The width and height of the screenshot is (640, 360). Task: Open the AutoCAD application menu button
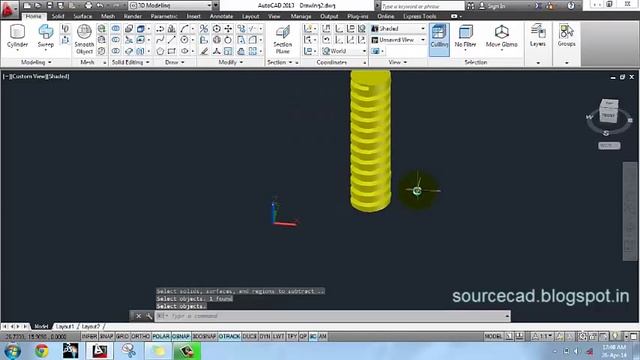pyautogui.click(x=9, y=9)
